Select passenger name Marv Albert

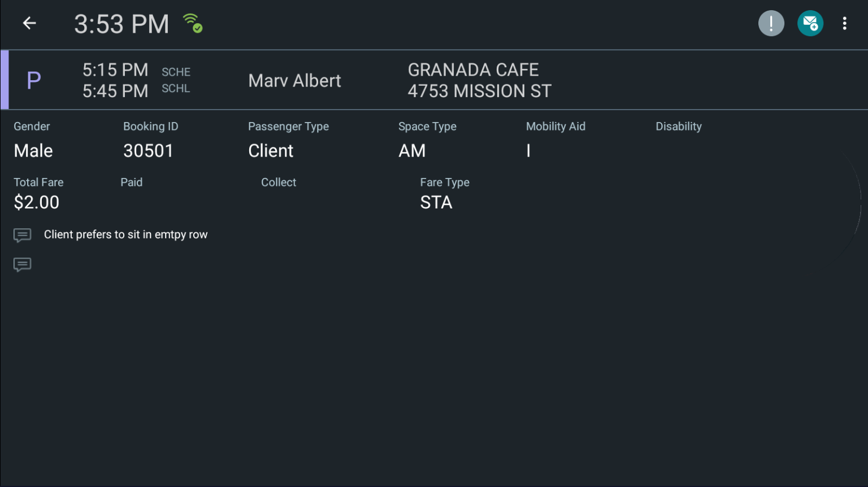294,81
